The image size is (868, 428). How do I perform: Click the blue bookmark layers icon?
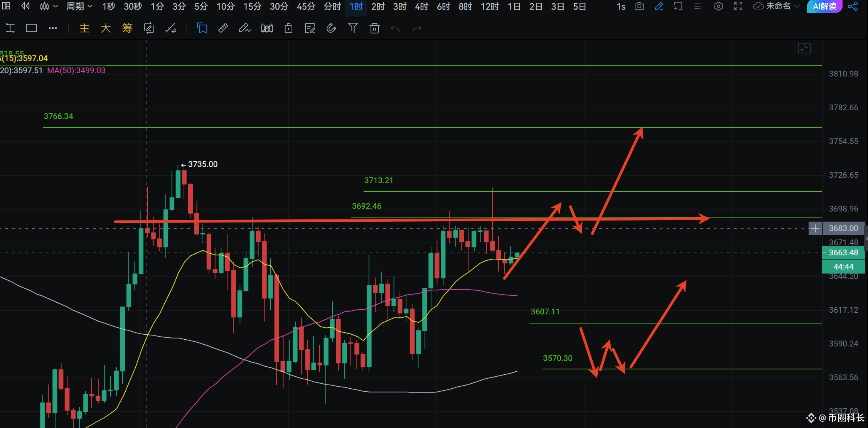click(x=202, y=28)
